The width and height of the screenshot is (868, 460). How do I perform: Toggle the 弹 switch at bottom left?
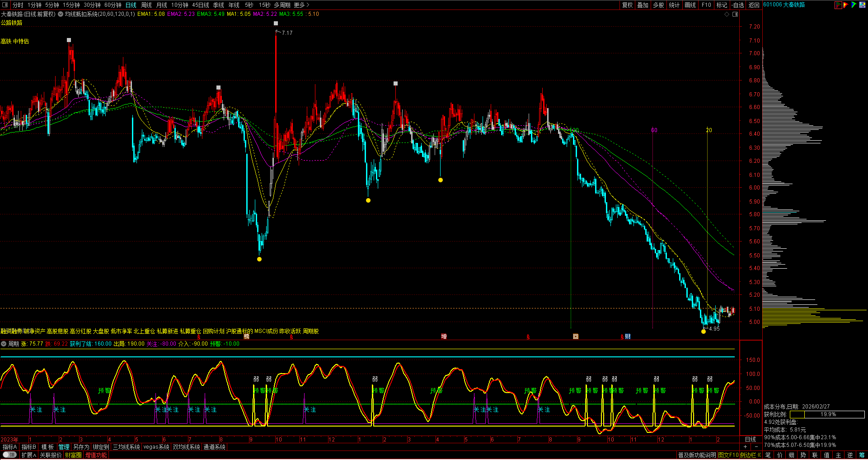pos(9,455)
